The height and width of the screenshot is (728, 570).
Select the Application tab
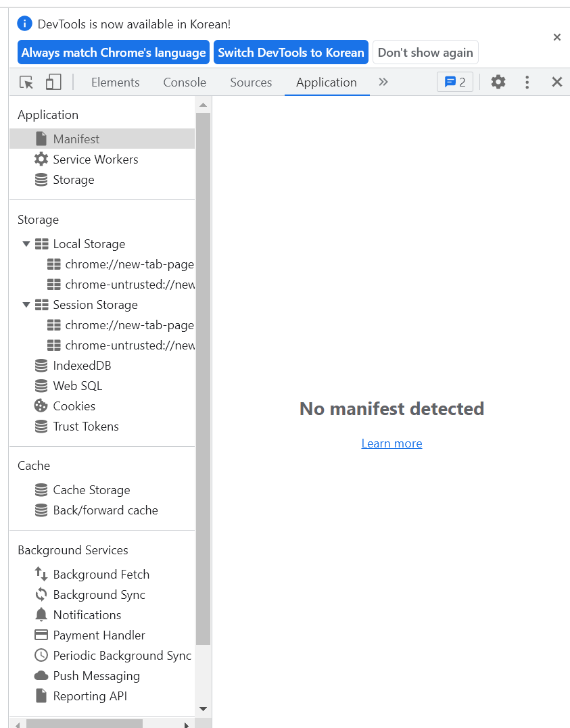coord(327,82)
